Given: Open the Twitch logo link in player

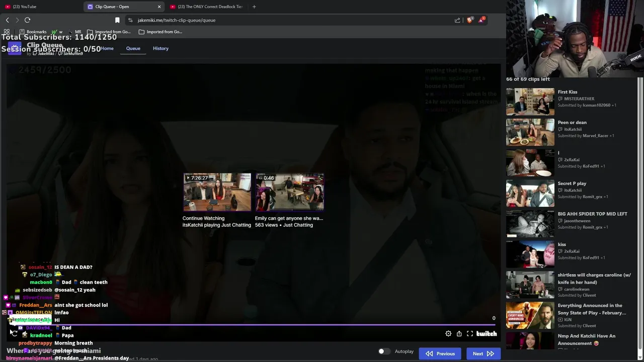Looking at the screenshot, I should pyautogui.click(x=487, y=333).
